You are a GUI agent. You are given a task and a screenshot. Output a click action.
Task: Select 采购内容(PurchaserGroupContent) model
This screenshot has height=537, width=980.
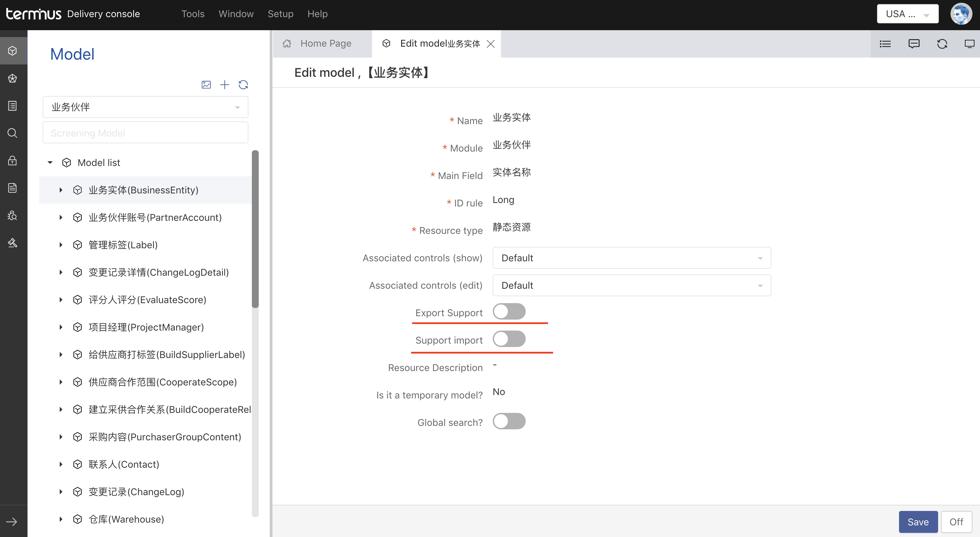[165, 437]
